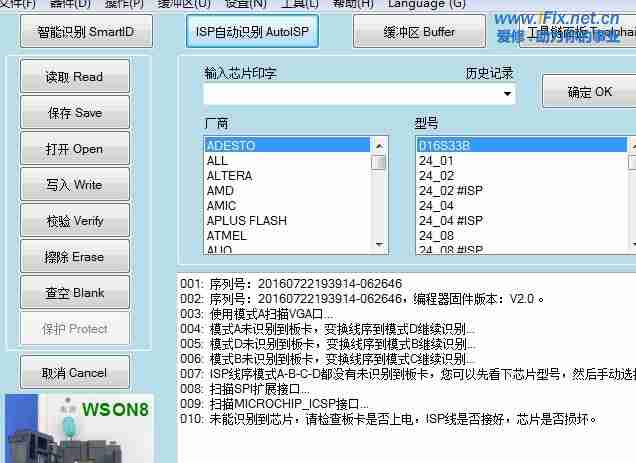Open the 缓冲区(U) menu

click(184, 4)
